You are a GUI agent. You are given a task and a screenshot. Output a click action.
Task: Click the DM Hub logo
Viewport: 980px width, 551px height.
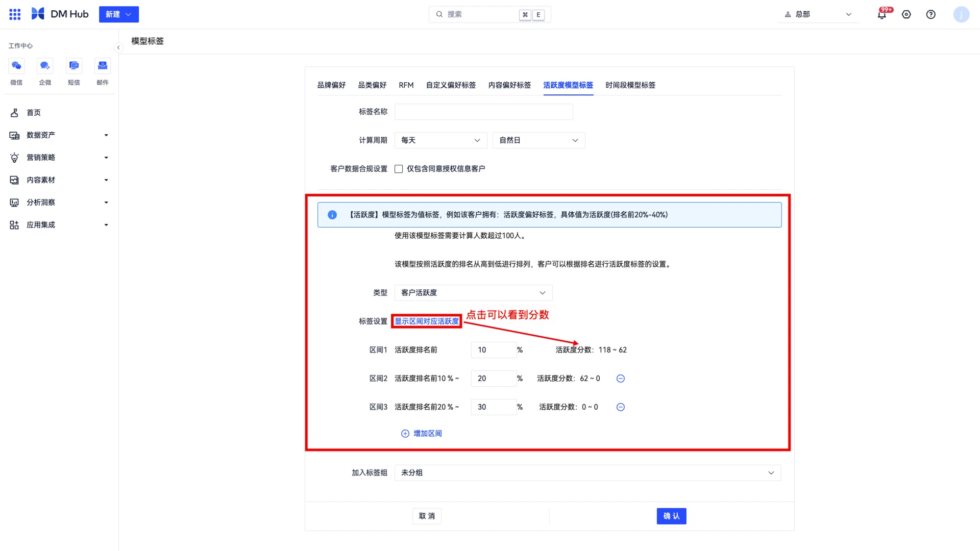click(60, 14)
